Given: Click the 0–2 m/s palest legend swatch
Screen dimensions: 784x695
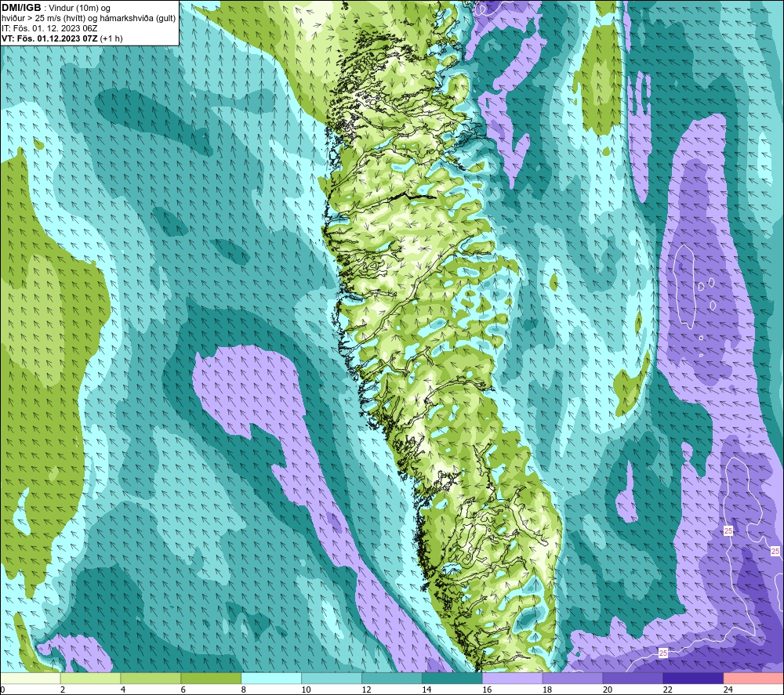Looking at the screenshot, I should pyautogui.click(x=30, y=678).
